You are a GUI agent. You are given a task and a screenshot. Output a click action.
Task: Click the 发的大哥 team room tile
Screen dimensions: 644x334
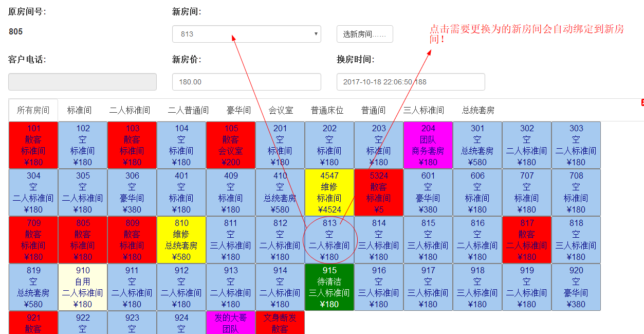click(231, 323)
